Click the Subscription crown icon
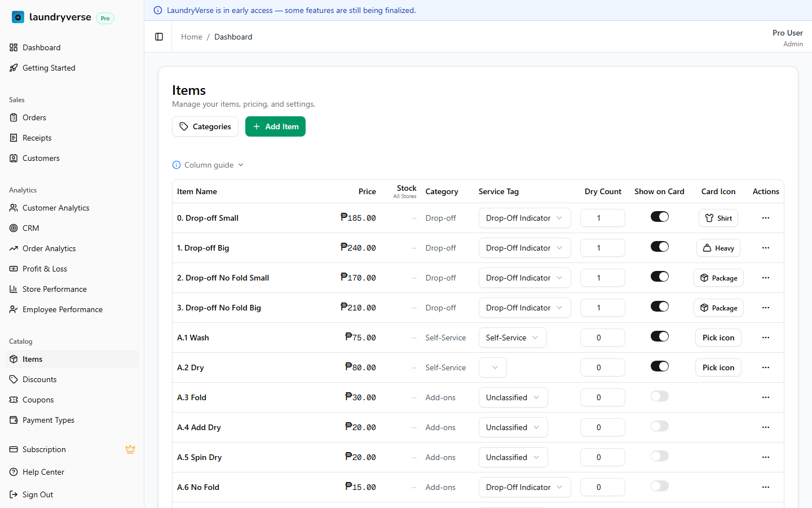This screenshot has height=508, width=812. click(130, 449)
